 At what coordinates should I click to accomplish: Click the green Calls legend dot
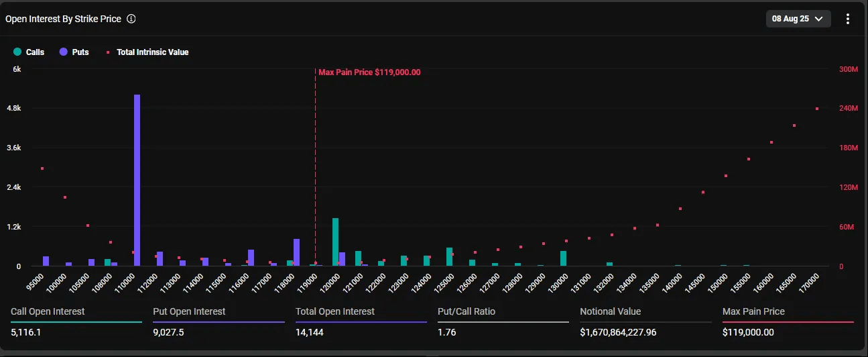(x=17, y=52)
